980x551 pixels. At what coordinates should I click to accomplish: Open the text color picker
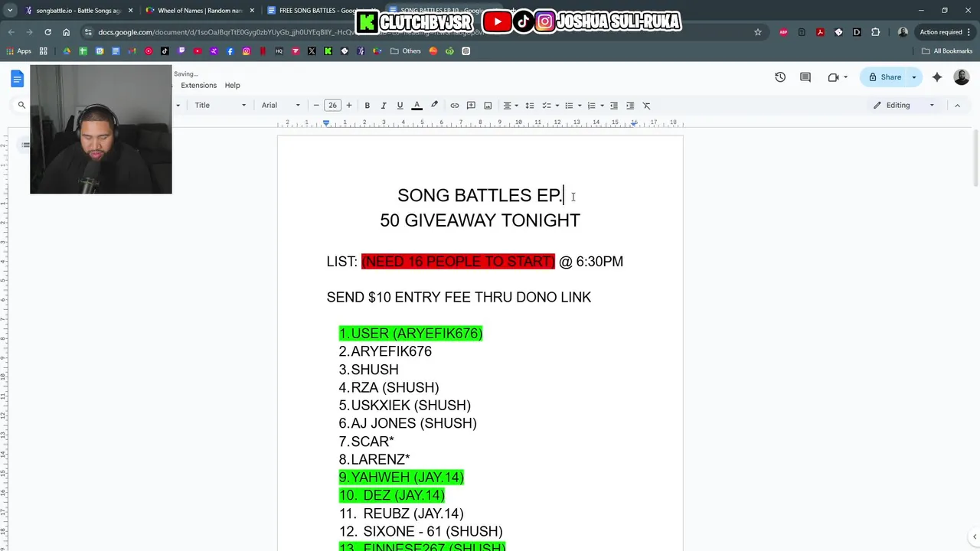417,105
